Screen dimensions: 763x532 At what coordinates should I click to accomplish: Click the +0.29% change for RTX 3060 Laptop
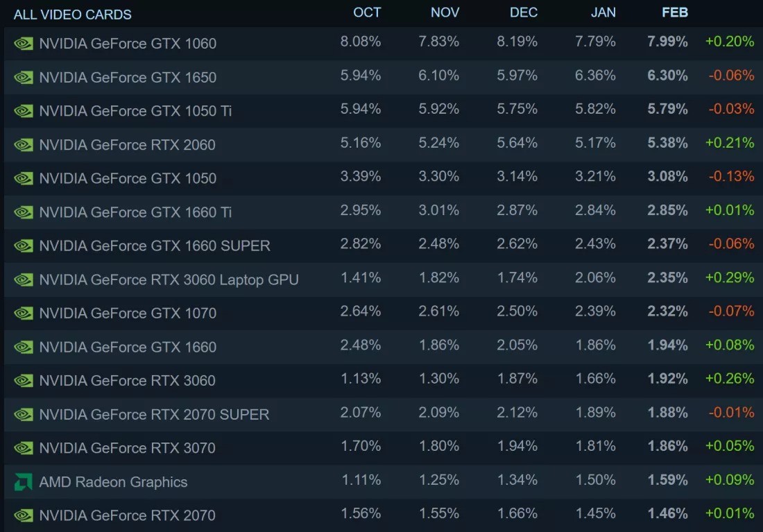pyautogui.click(x=729, y=277)
